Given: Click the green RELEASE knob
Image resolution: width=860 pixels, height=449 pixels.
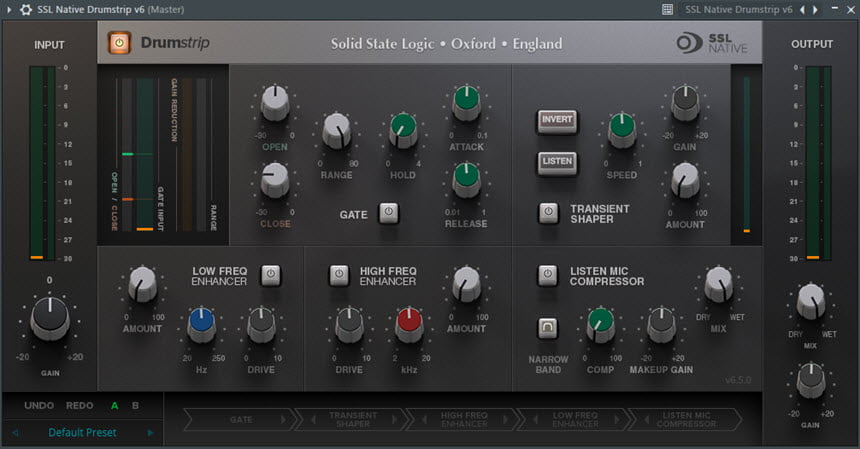Looking at the screenshot, I should [x=466, y=179].
